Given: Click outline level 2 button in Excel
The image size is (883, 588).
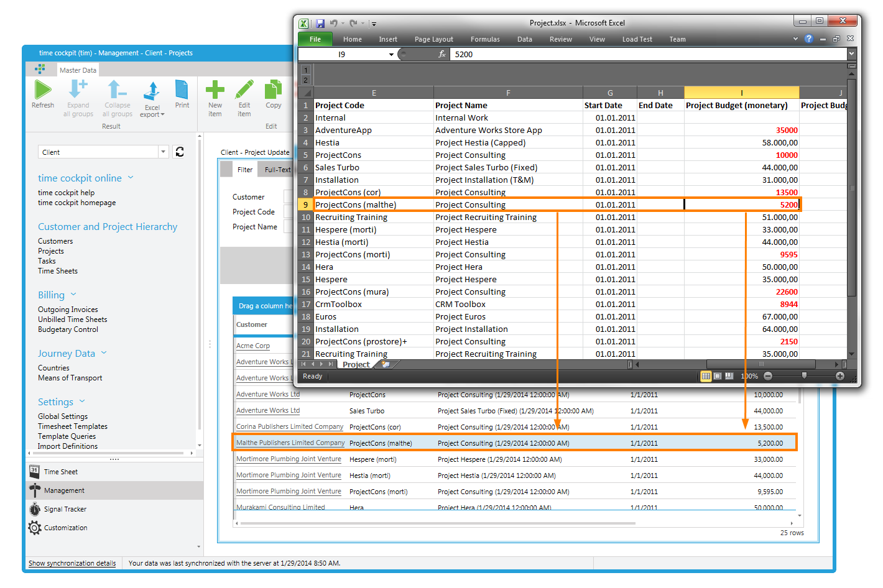Looking at the screenshot, I should pos(305,80).
